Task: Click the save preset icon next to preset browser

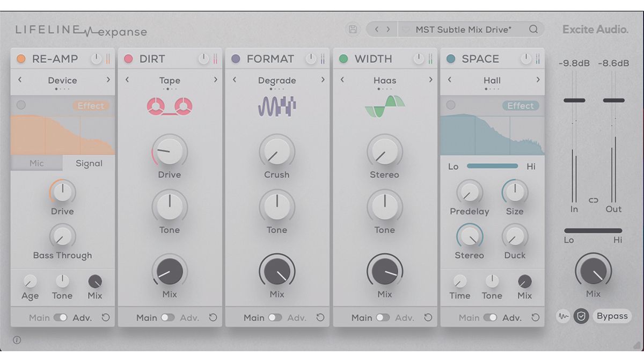Action: pos(353,30)
